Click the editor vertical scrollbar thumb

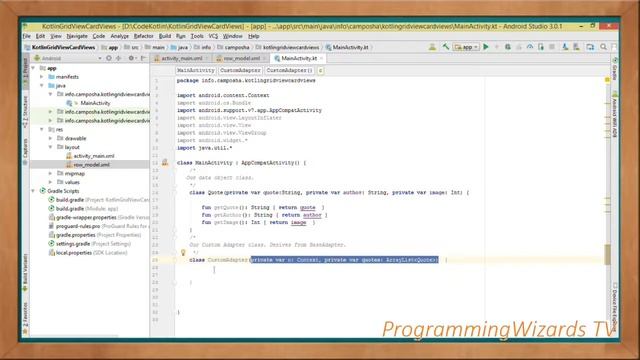pyautogui.click(x=607, y=254)
